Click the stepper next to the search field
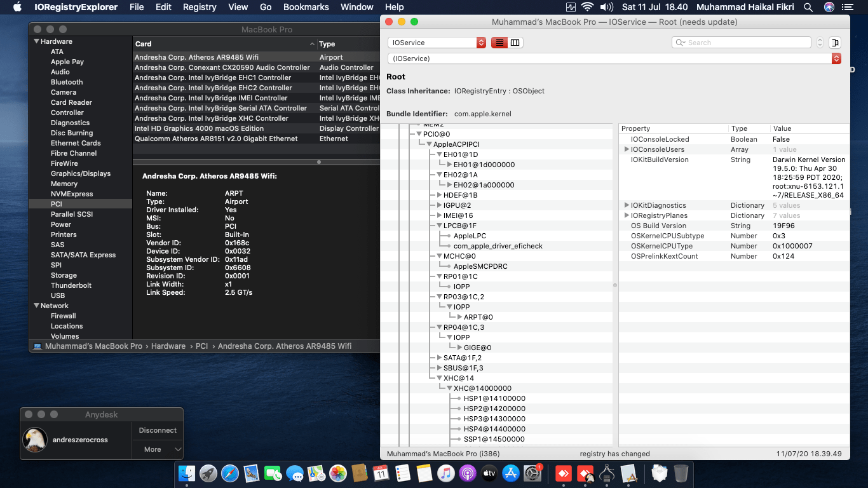 point(820,43)
